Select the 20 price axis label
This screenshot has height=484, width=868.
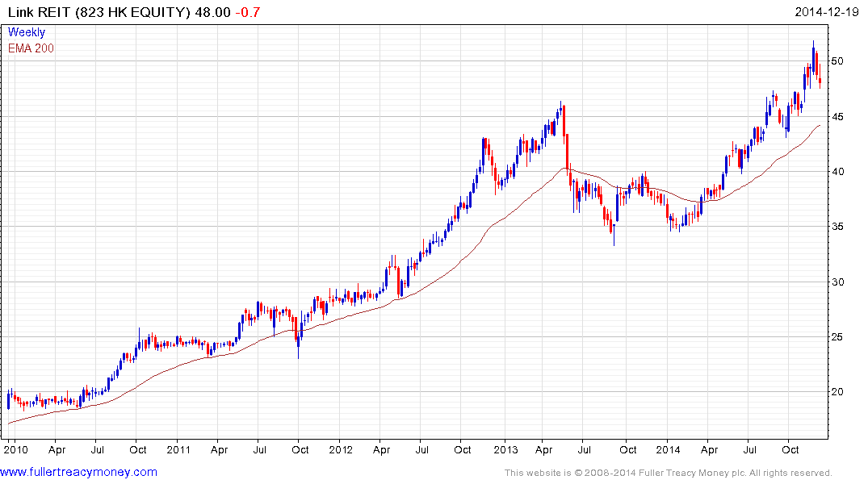pyautogui.click(x=837, y=392)
